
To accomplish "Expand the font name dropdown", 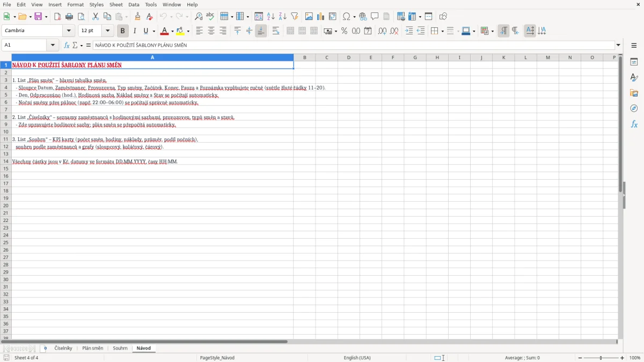I will coord(69,31).
